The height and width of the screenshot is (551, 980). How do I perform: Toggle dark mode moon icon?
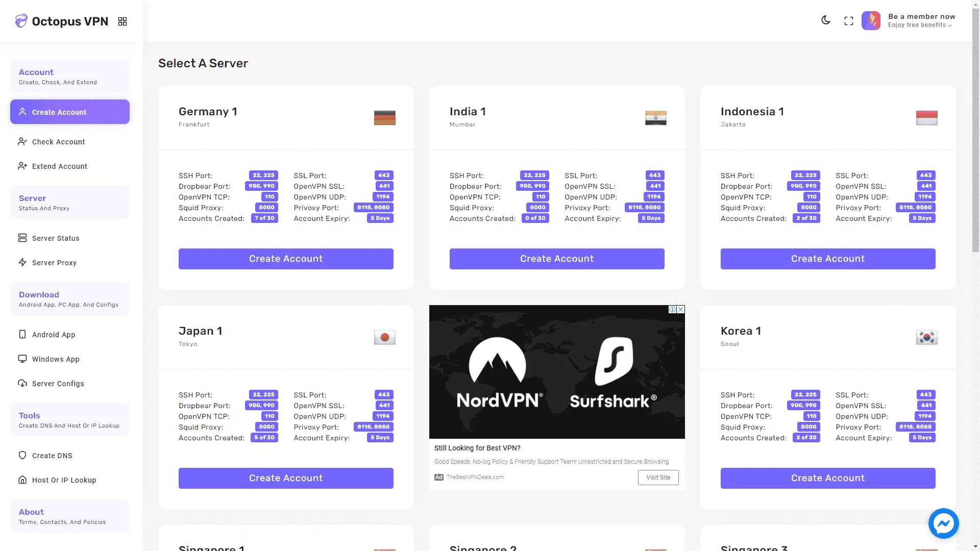pos(826,20)
